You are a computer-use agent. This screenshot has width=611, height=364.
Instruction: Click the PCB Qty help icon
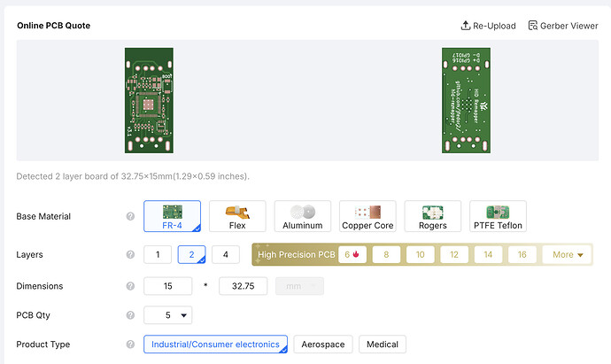coord(130,315)
